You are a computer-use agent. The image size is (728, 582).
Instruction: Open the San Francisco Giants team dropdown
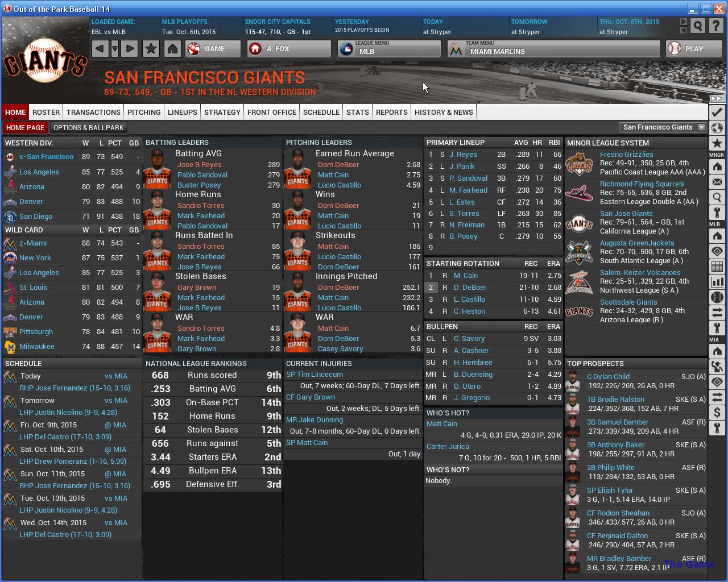click(663, 127)
